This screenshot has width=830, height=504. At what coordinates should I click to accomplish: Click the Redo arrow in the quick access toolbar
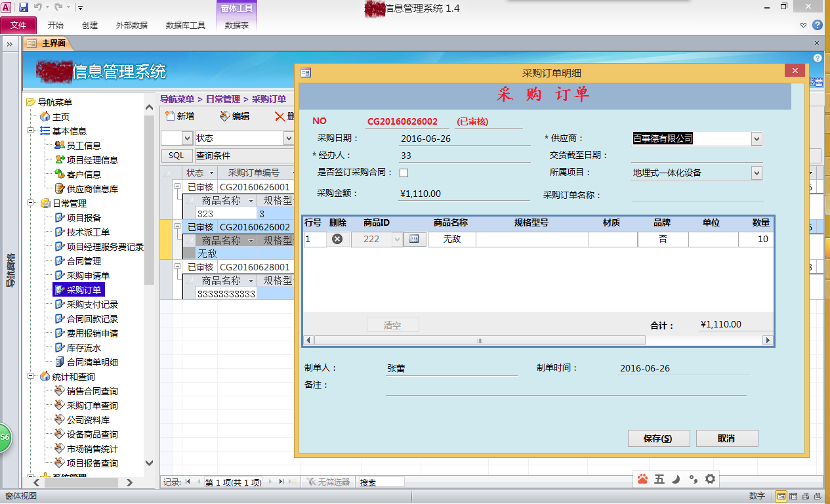(59, 8)
